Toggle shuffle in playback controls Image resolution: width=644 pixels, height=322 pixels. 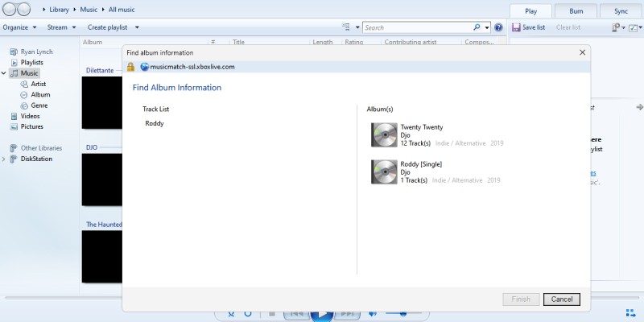click(x=231, y=314)
